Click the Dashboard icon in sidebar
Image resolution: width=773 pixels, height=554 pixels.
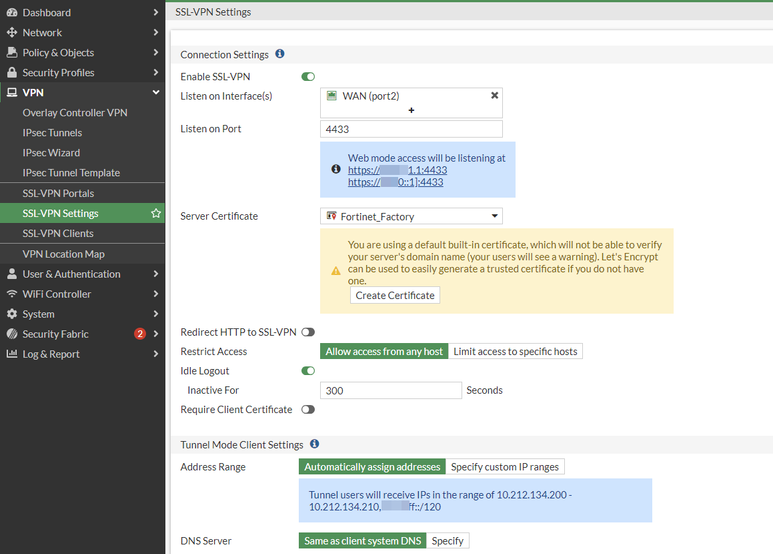12,13
